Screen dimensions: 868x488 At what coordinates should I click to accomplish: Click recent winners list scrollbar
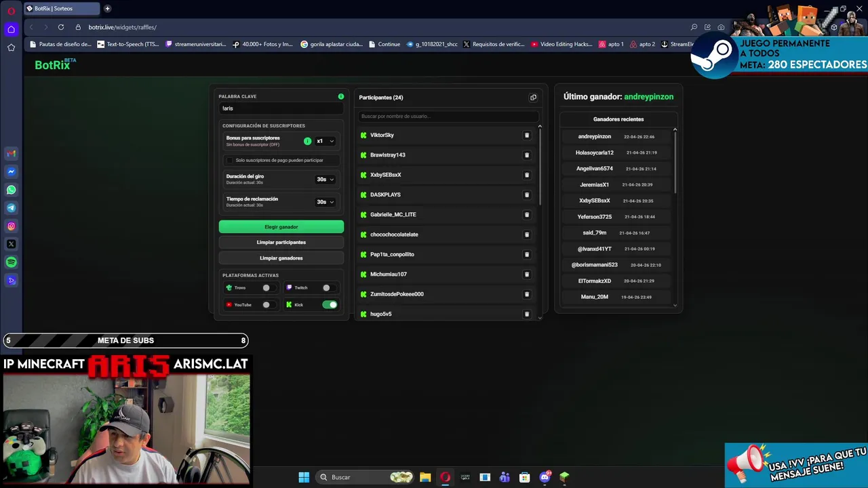[675, 163]
